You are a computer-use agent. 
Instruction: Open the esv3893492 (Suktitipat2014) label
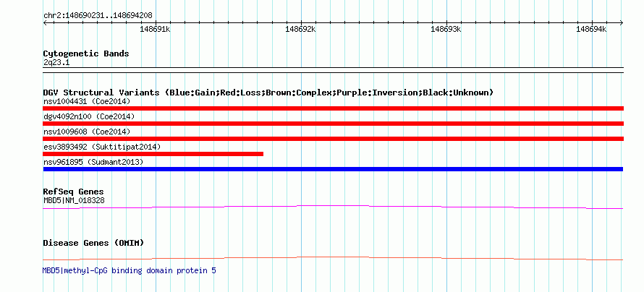click(102, 147)
